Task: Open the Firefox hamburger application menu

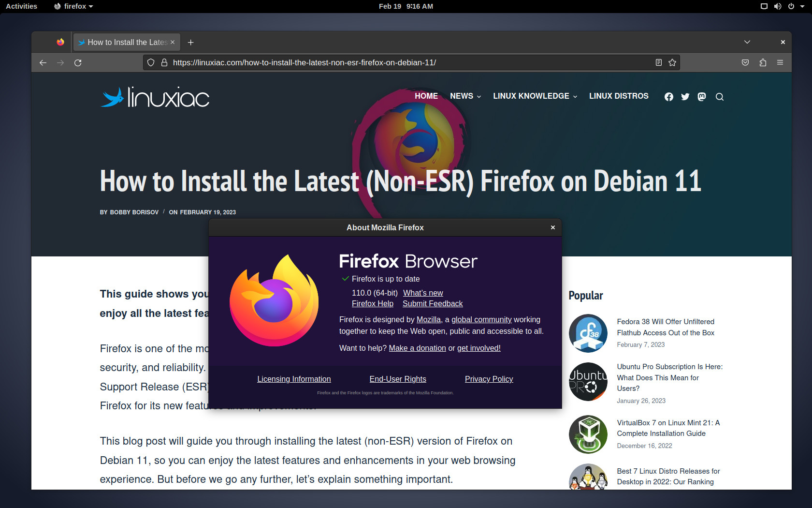Action: click(780, 62)
